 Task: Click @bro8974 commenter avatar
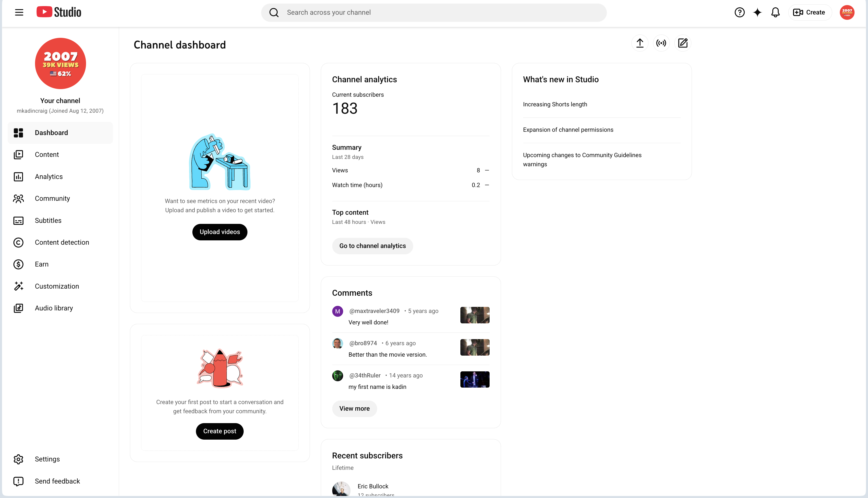(338, 343)
